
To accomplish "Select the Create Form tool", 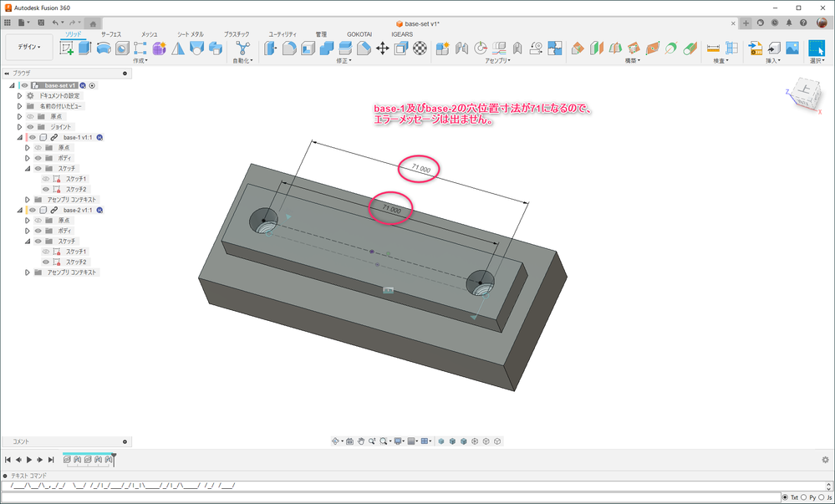I will [x=159, y=48].
